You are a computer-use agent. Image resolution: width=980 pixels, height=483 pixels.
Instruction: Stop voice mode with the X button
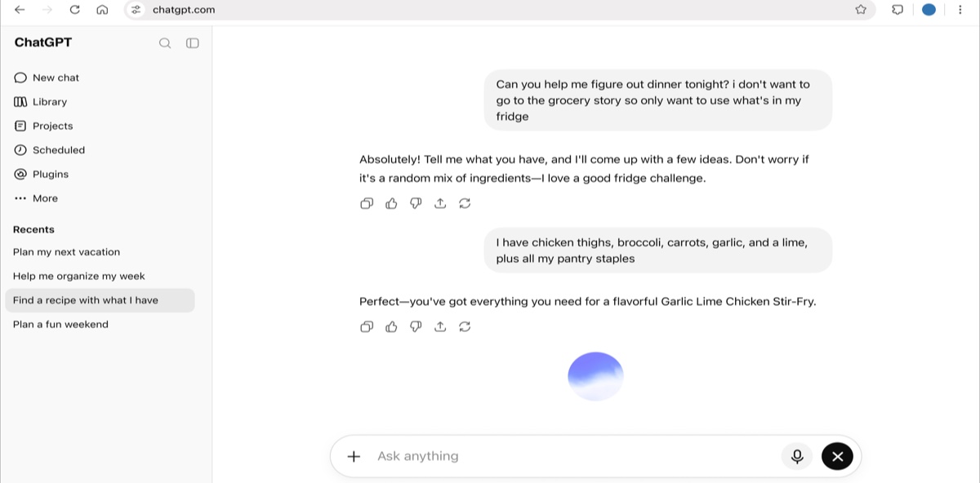pos(837,456)
